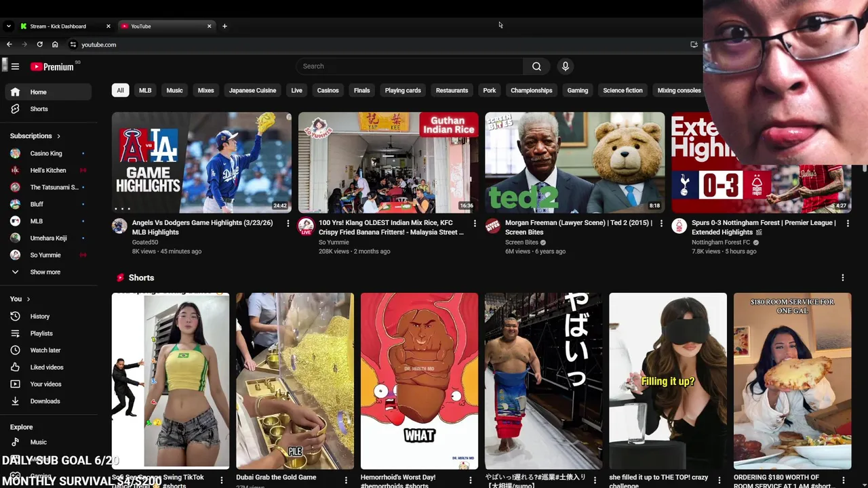Open Hell's Kitchen channel subscription
Image resolution: width=868 pixels, height=488 pixels.
(x=47, y=170)
